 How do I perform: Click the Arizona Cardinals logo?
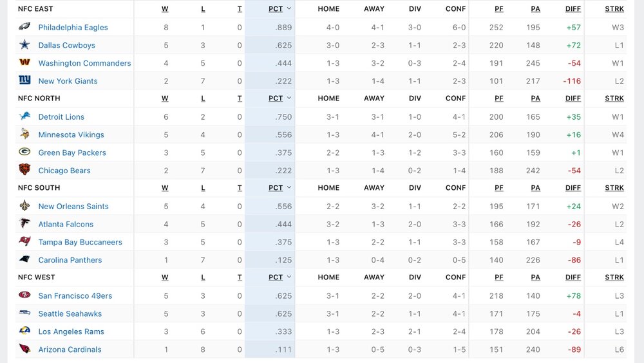[24, 349]
